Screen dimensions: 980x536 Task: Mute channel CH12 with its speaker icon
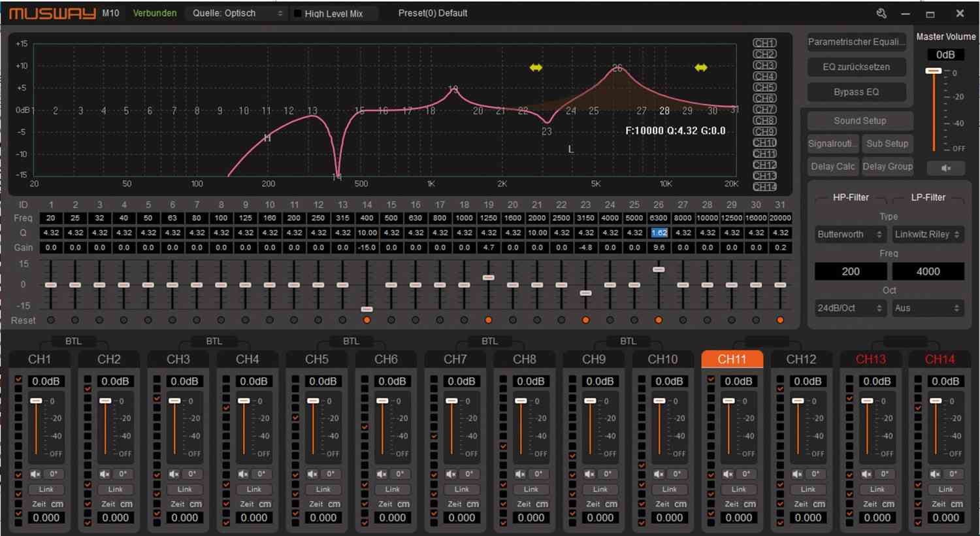(x=797, y=474)
